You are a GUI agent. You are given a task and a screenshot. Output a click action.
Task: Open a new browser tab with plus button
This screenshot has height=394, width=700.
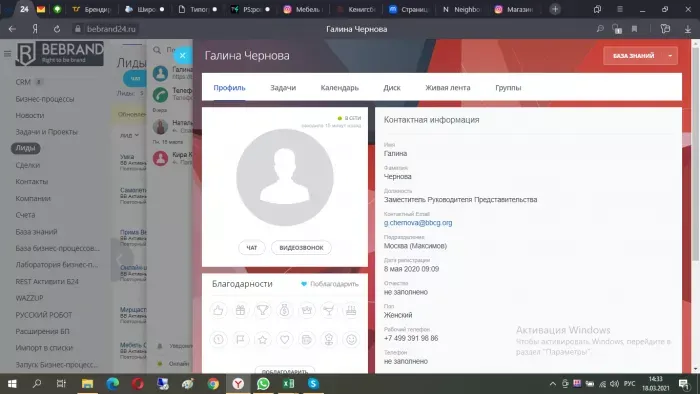pos(555,9)
